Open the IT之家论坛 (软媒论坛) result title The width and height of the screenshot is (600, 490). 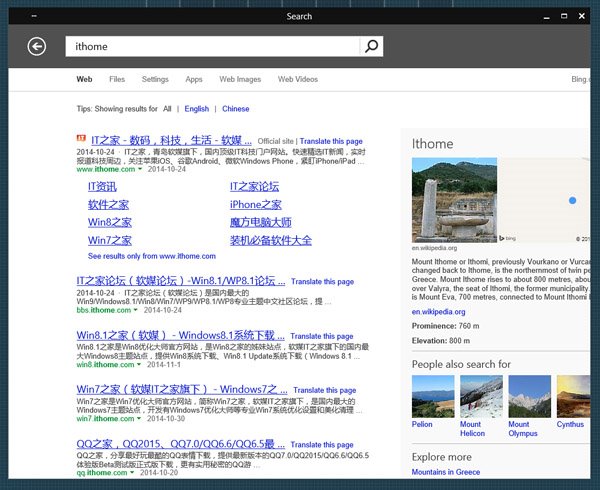(181, 281)
